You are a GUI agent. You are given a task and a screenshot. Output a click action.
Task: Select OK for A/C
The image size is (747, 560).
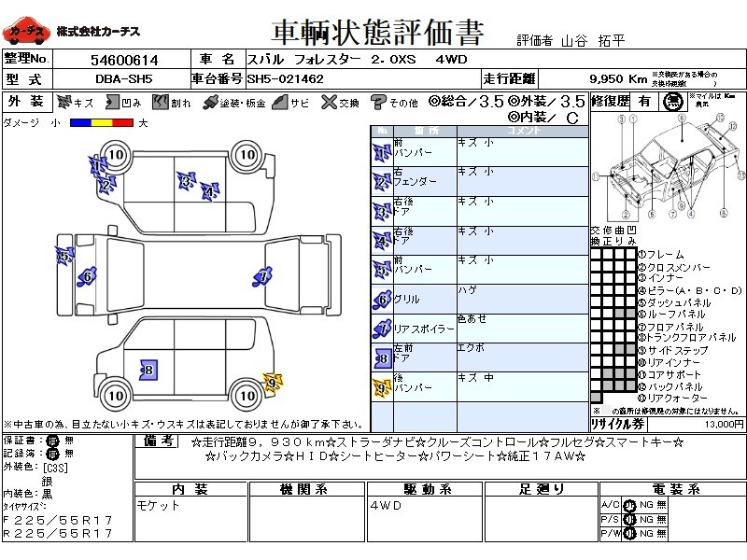click(x=629, y=505)
